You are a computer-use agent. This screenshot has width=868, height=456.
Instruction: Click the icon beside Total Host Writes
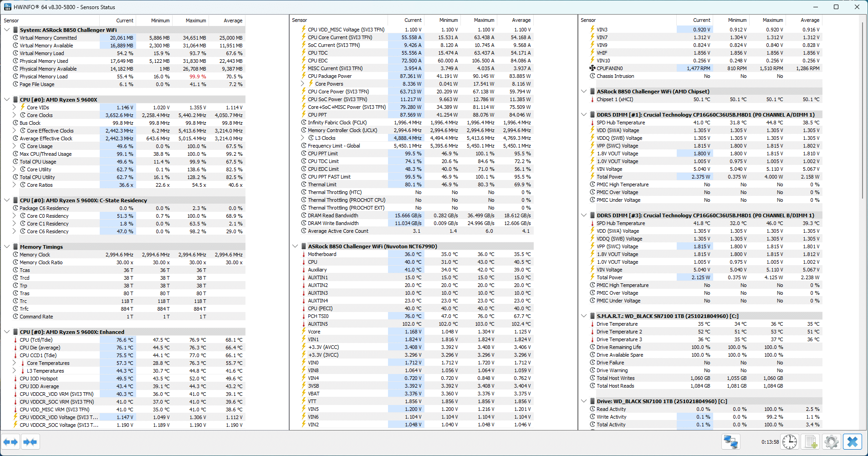pos(592,378)
